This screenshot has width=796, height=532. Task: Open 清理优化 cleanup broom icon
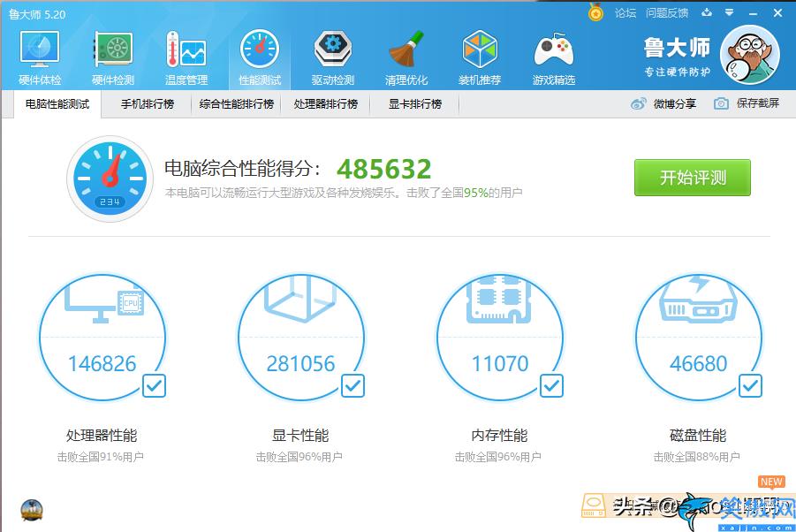click(406, 49)
